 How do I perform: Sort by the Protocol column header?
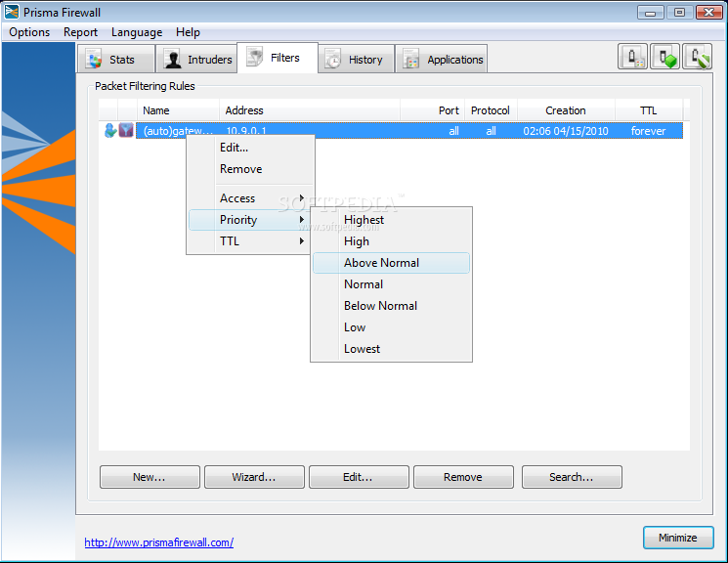[491, 110]
